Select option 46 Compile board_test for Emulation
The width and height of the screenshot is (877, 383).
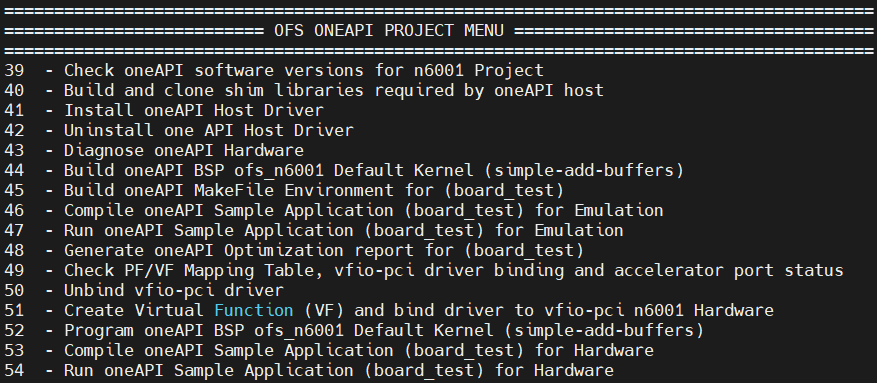pos(333,211)
